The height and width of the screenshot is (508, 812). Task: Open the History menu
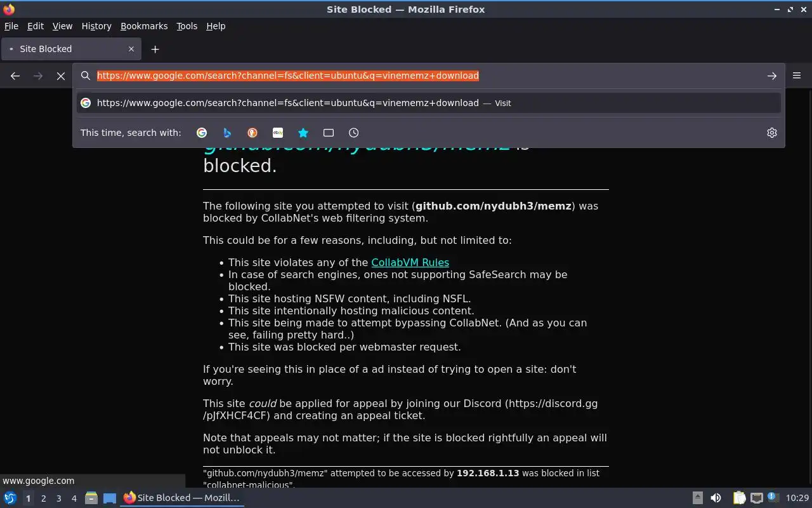pos(96,26)
